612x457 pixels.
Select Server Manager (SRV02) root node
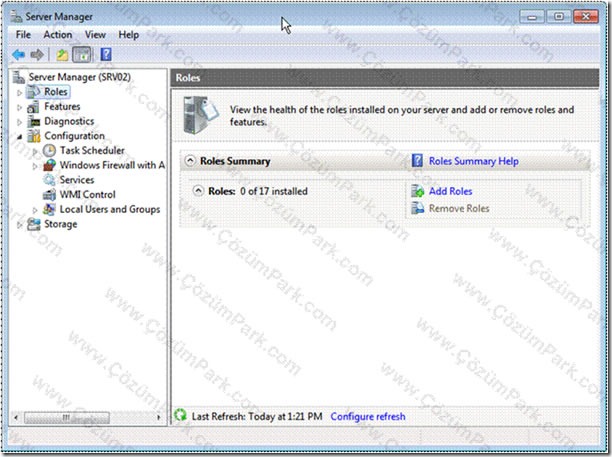[79, 77]
